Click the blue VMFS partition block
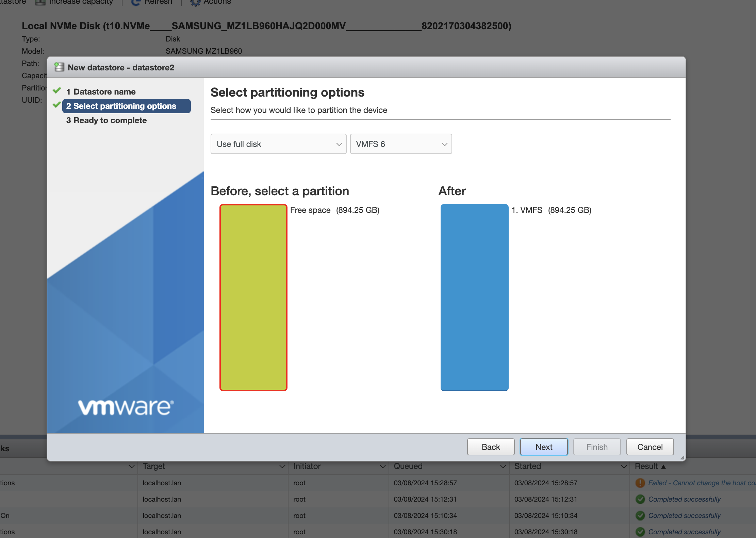Screen dimensions: 756x538 tap(474, 297)
